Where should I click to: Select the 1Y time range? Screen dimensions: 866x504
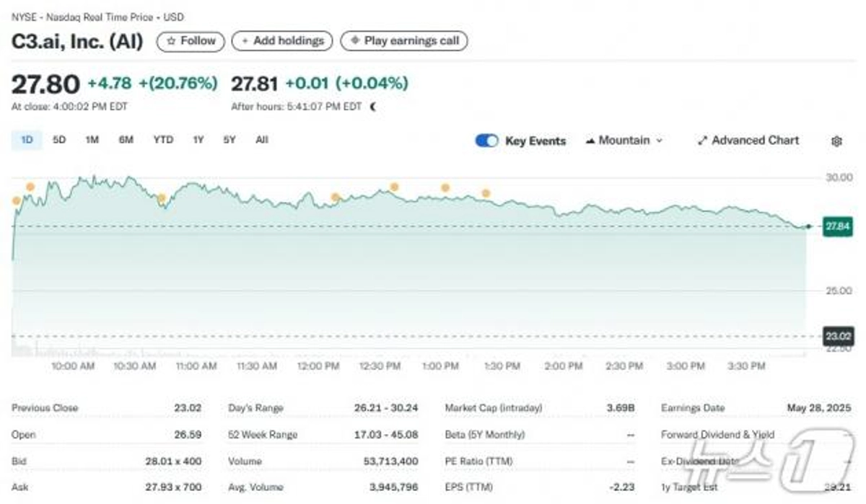[198, 140]
